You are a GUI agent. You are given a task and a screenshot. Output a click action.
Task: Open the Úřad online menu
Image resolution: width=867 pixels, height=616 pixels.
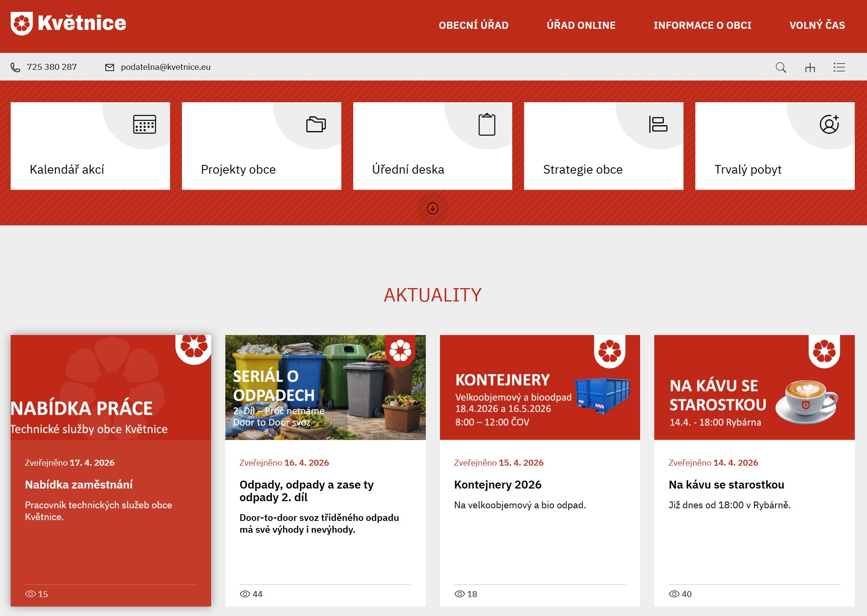[x=581, y=25]
